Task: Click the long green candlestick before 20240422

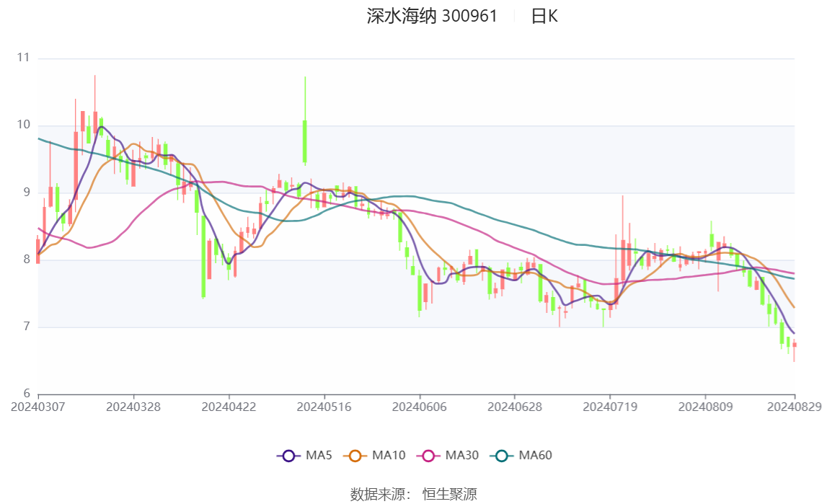Action: coord(203,256)
